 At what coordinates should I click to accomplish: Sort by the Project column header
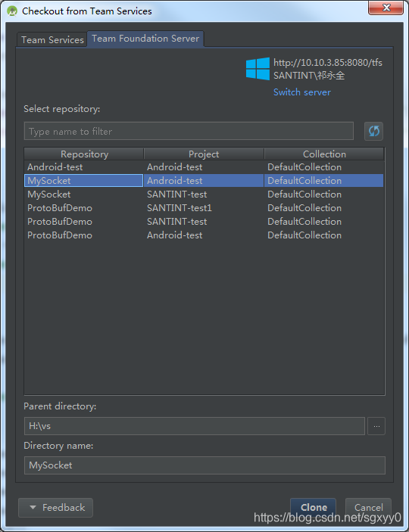pos(204,154)
